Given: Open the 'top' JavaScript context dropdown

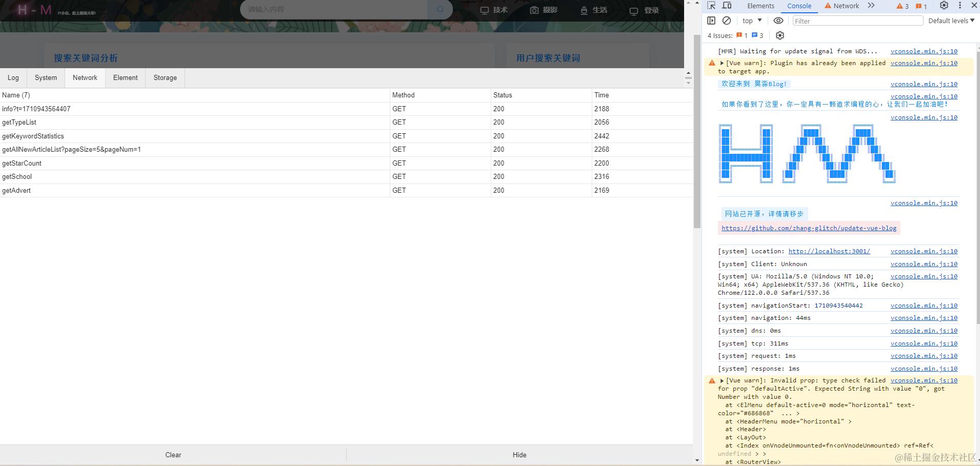Looking at the screenshot, I should (x=752, y=21).
